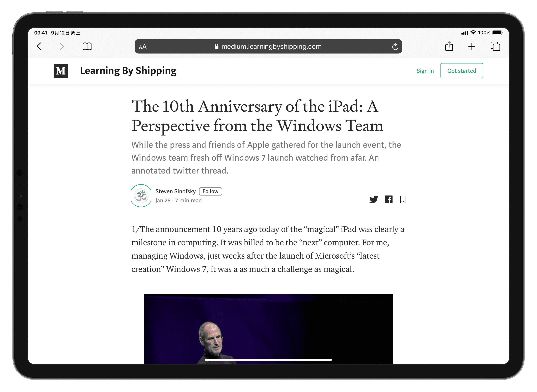Tap the forward navigation arrow

(x=62, y=46)
